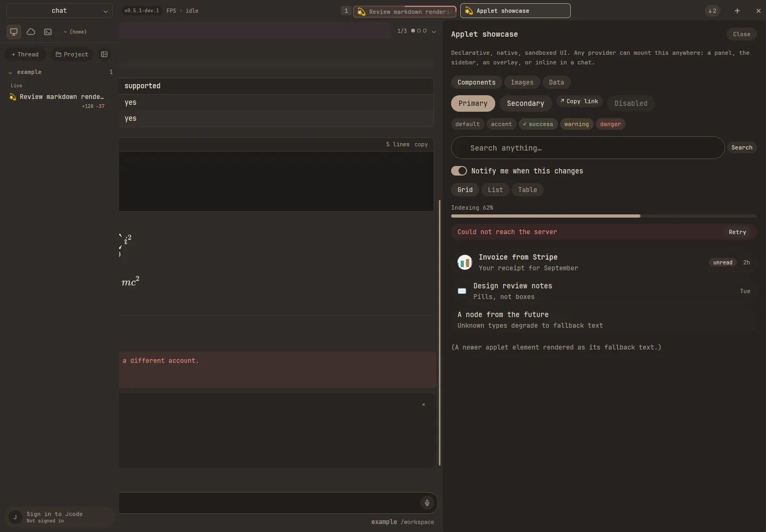Select the local machine monitor icon
766x532 pixels.
tap(14, 32)
